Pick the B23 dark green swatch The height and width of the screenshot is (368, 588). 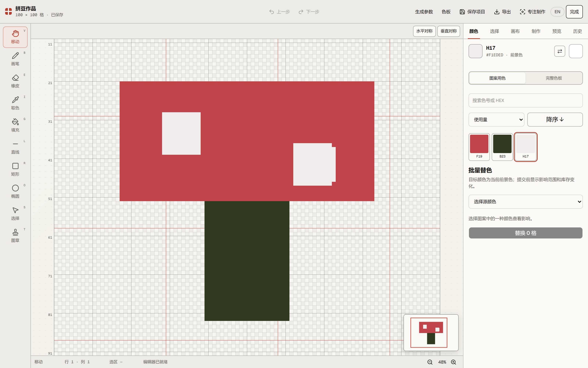[x=502, y=147]
